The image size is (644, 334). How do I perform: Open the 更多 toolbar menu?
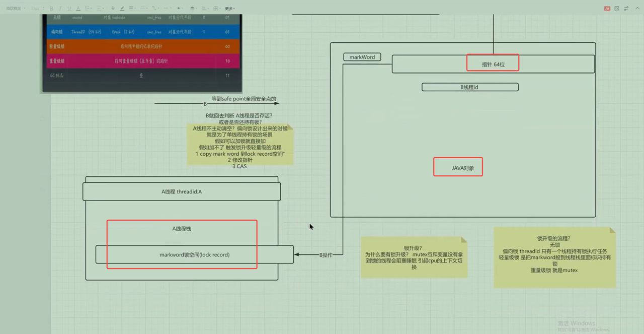pyautogui.click(x=230, y=9)
